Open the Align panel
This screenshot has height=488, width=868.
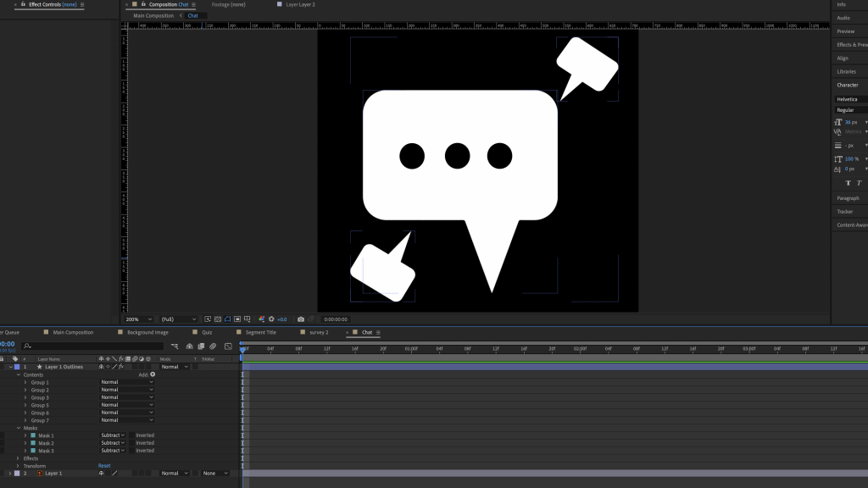click(843, 58)
